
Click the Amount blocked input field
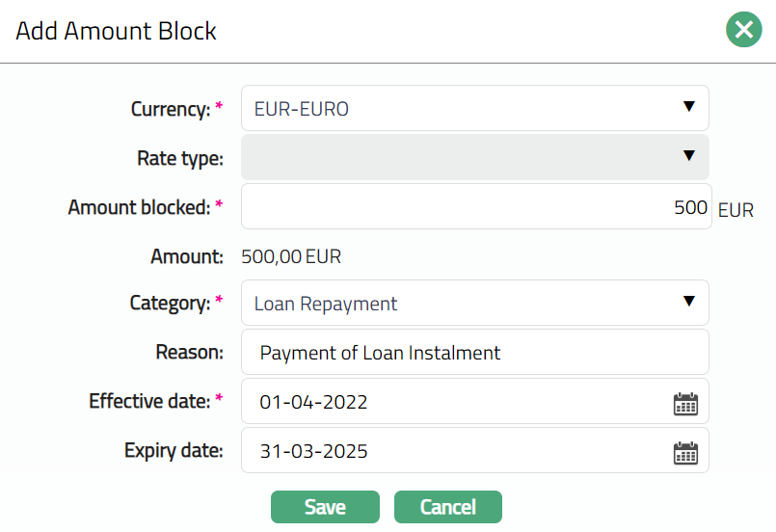click(475, 207)
